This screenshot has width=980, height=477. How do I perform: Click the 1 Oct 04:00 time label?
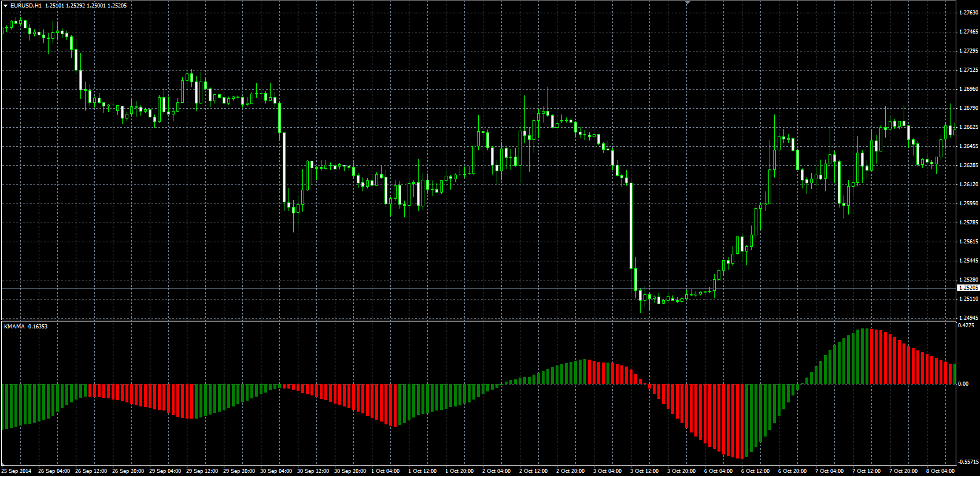click(x=385, y=471)
